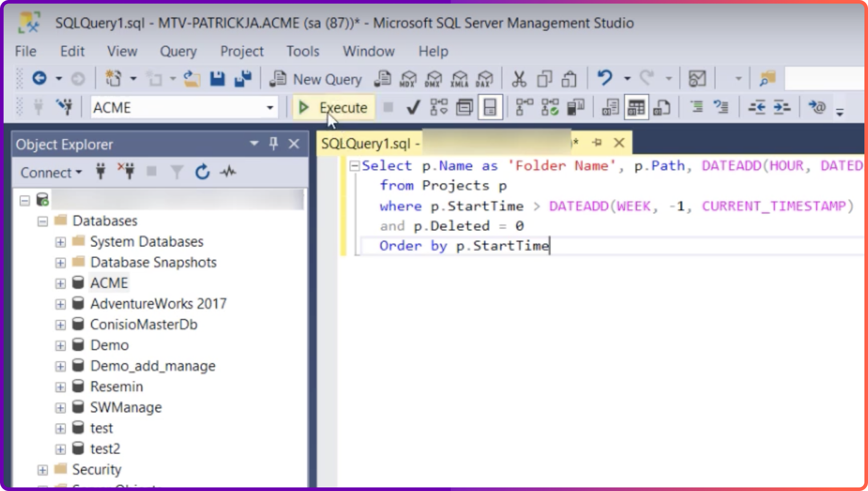Viewport: 868px width, 491px height.
Task: Pin the Object Explorer panel
Action: click(x=273, y=144)
